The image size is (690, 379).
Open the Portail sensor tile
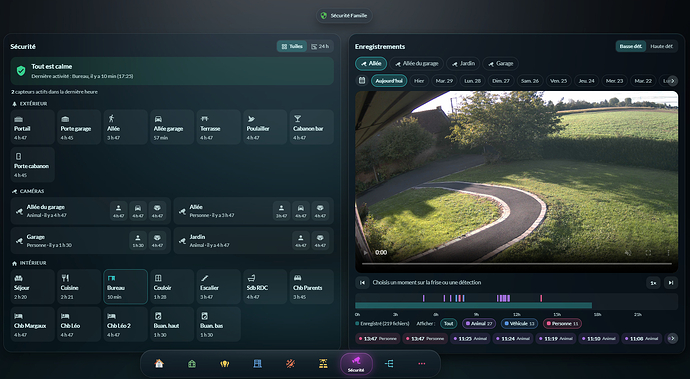tap(33, 127)
